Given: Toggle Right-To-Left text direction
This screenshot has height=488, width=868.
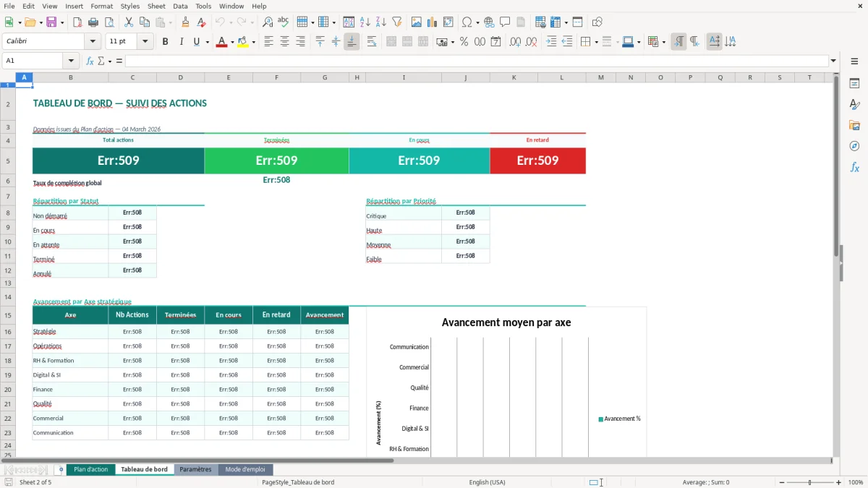Looking at the screenshot, I should 694,42.
